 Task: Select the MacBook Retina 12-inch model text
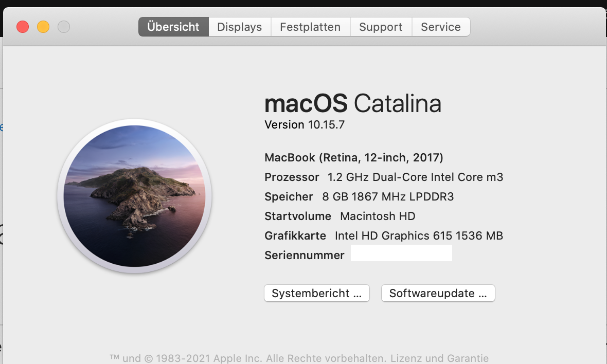(354, 157)
